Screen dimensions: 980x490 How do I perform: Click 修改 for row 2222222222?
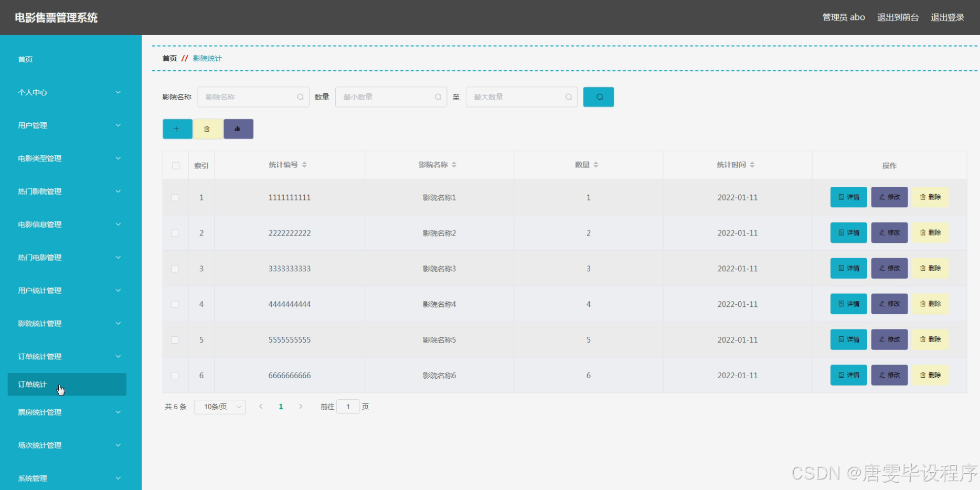coord(889,233)
